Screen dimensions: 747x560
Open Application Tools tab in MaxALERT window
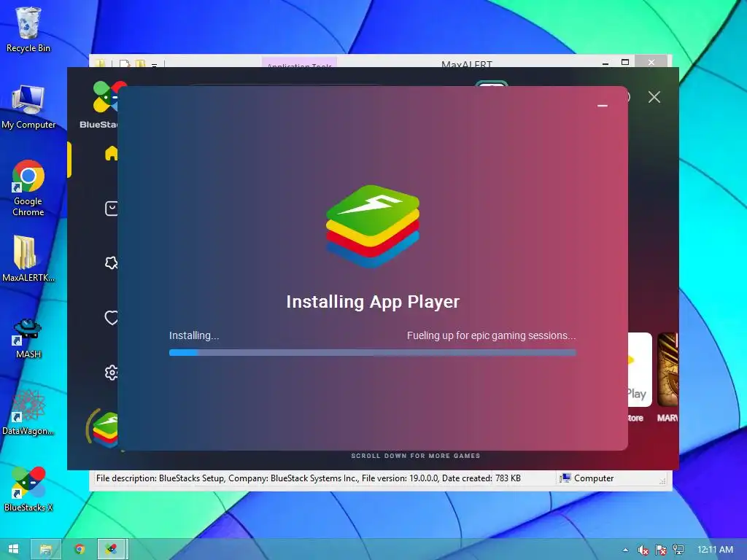point(299,63)
